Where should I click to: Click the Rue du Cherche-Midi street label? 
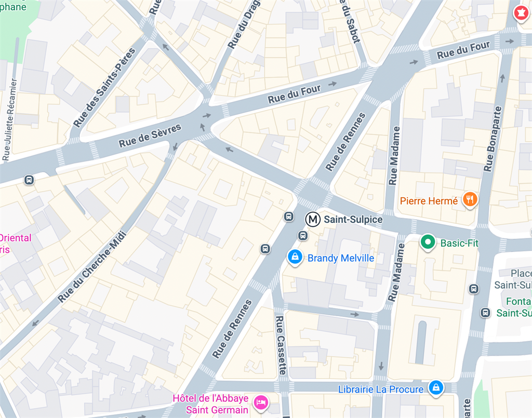pos(92,267)
